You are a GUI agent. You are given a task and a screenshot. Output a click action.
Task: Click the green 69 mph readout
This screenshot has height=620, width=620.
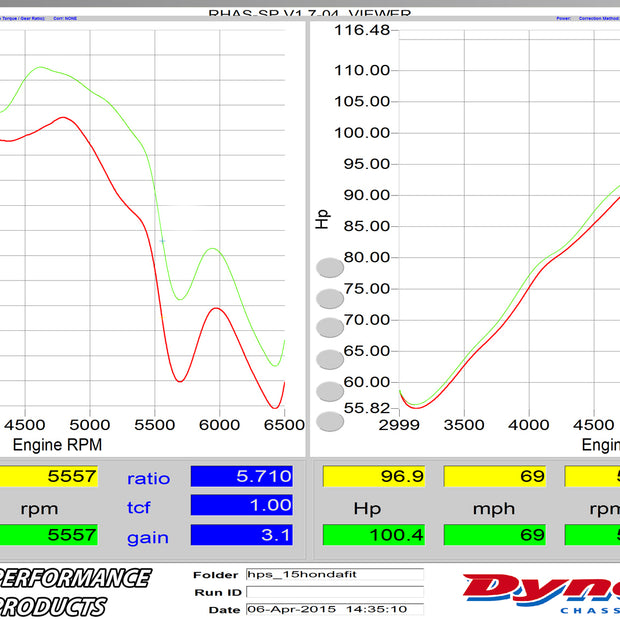pos(495,535)
